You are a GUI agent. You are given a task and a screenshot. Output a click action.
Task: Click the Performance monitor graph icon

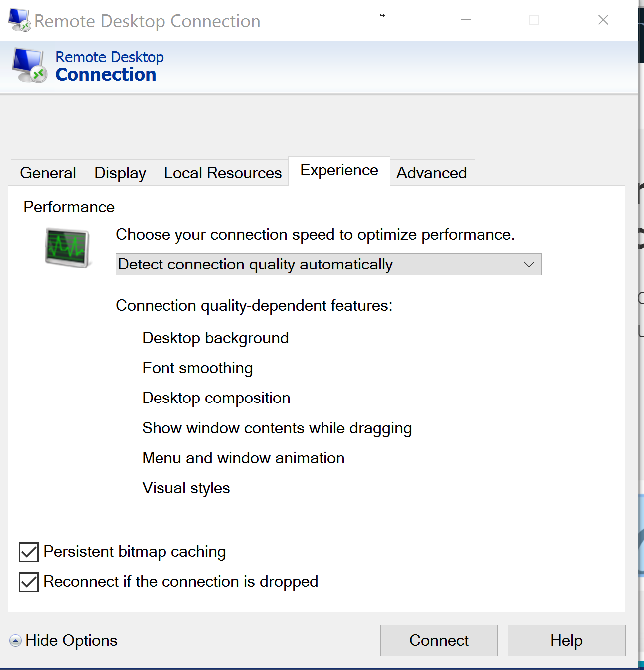(x=68, y=248)
